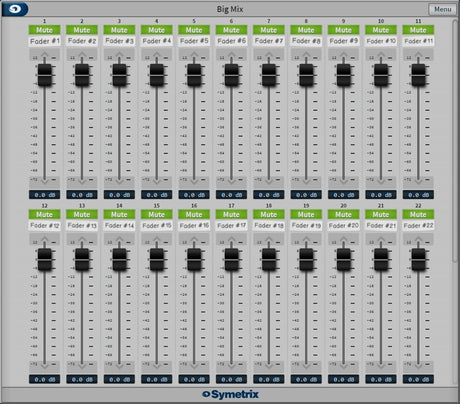Screen dimensions: 460x404
Task: Click the 0.0 dB readout under Fader #4
Action: coord(156,195)
